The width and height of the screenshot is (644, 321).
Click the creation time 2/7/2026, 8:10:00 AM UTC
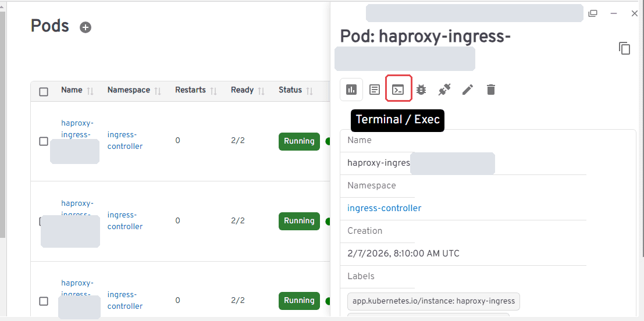pyautogui.click(x=403, y=254)
